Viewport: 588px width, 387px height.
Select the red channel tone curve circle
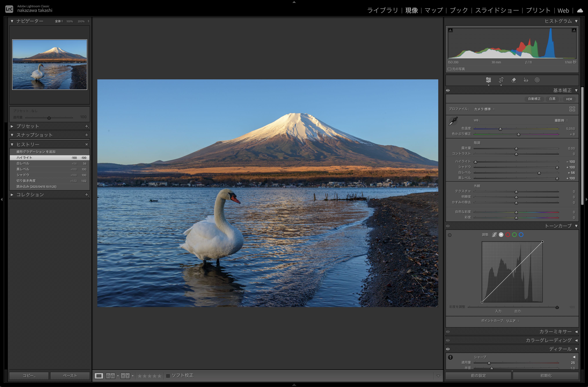[508, 235]
